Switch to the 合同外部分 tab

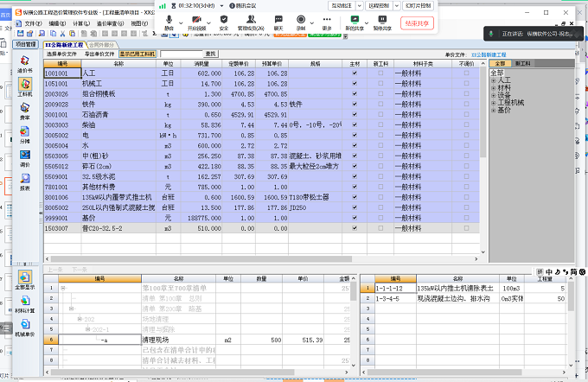point(102,45)
